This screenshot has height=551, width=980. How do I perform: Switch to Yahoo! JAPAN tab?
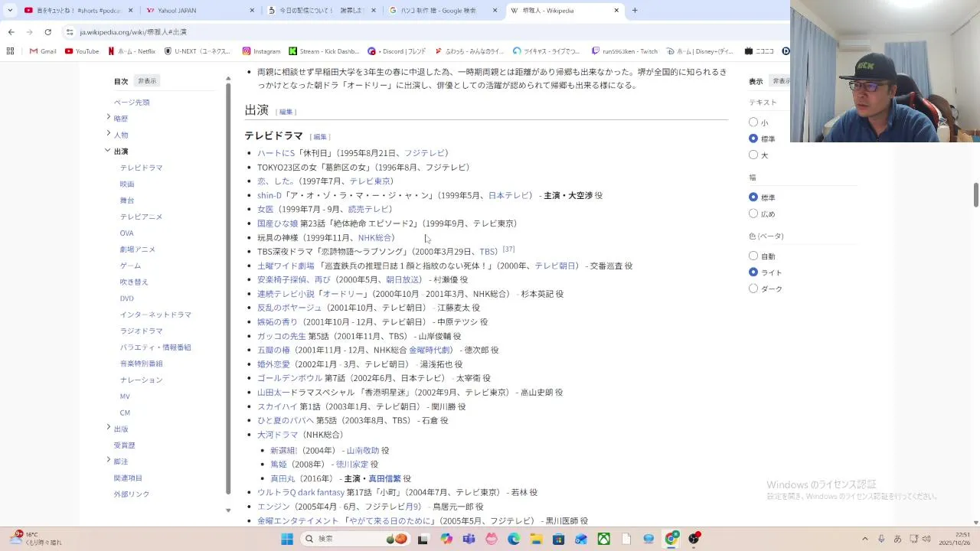199,11
